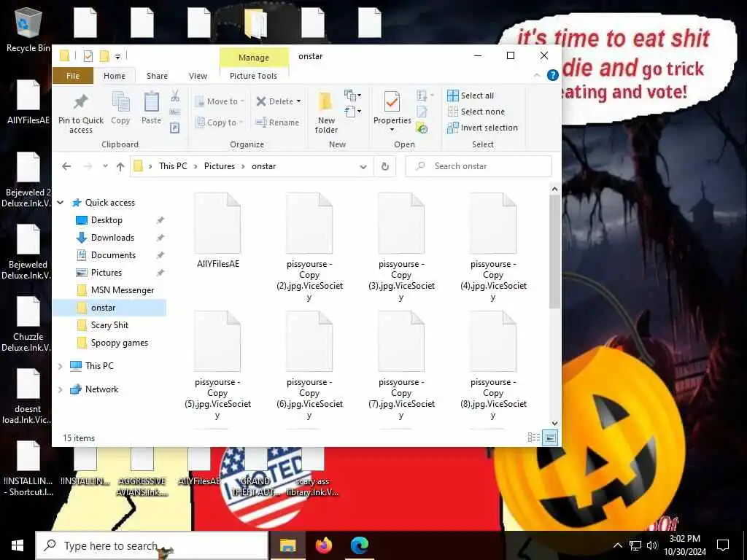Viewport: 747px width, 560px height.
Task: Open Recent locations dropdown arrow
Action: [105, 166]
